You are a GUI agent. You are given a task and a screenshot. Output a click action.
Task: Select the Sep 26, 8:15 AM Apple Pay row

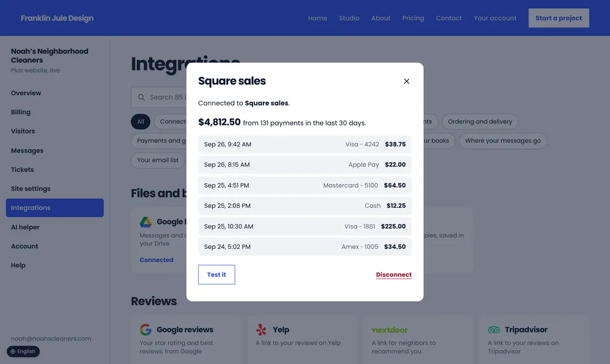pyautogui.click(x=305, y=165)
